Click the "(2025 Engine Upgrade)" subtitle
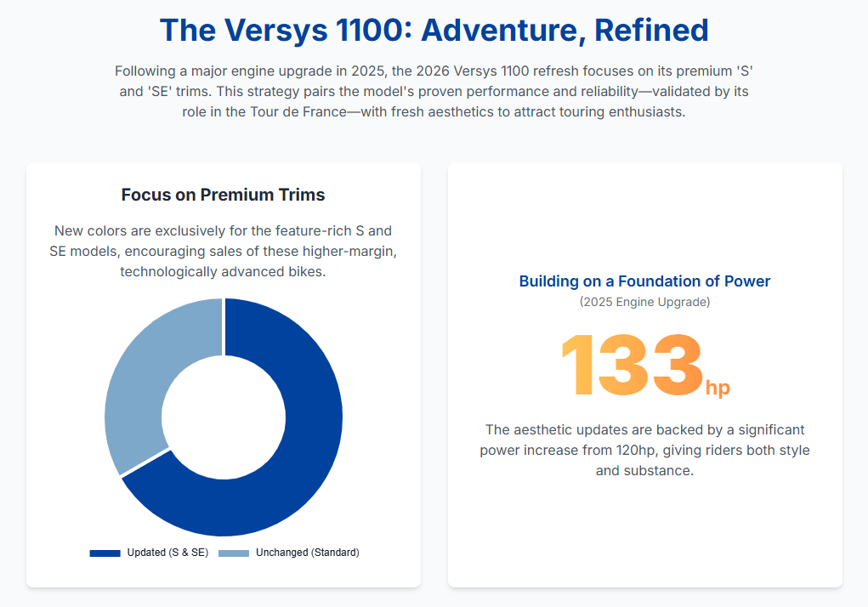The width and height of the screenshot is (868, 607). pos(644,302)
